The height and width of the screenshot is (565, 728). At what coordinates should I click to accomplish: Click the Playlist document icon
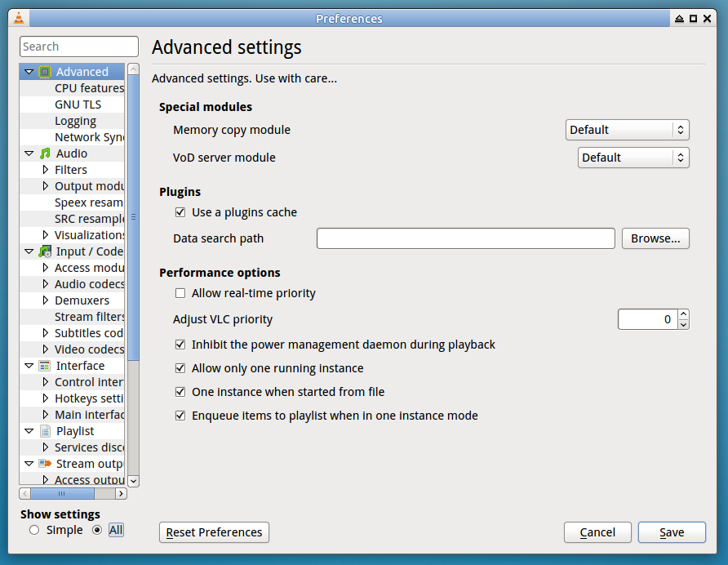pos(45,431)
